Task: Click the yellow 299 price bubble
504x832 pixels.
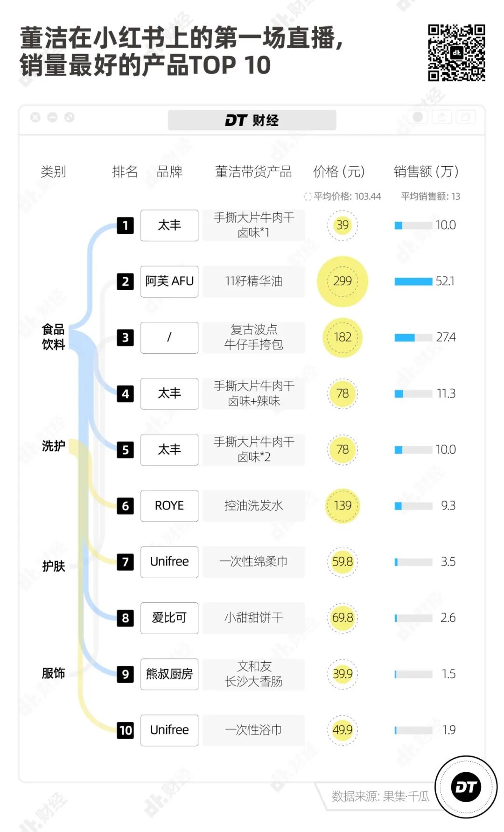Action: click(343, 281)
